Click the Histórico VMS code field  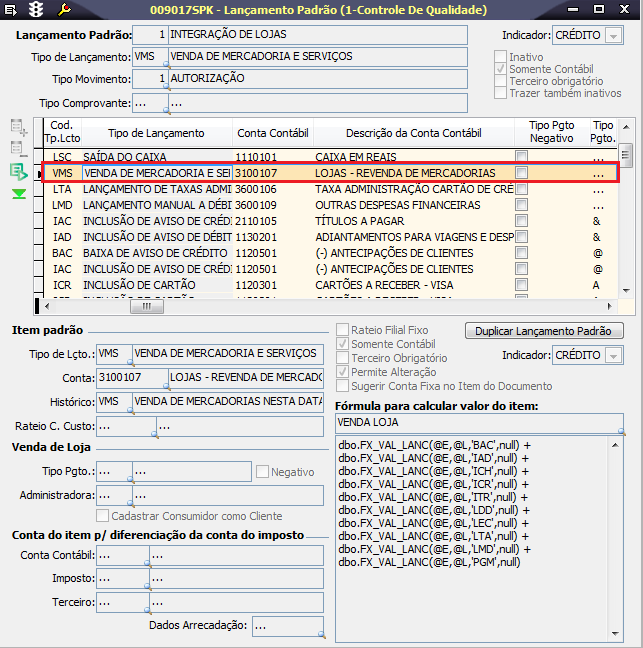[x=114, y=402]
